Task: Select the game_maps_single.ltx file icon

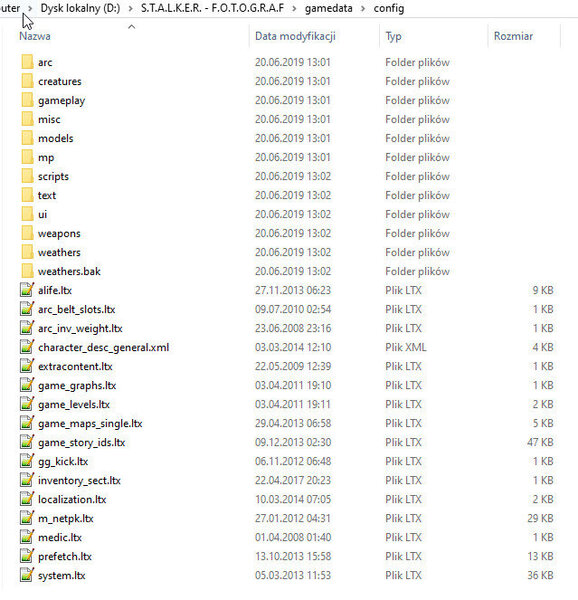Action: point(27,423)
